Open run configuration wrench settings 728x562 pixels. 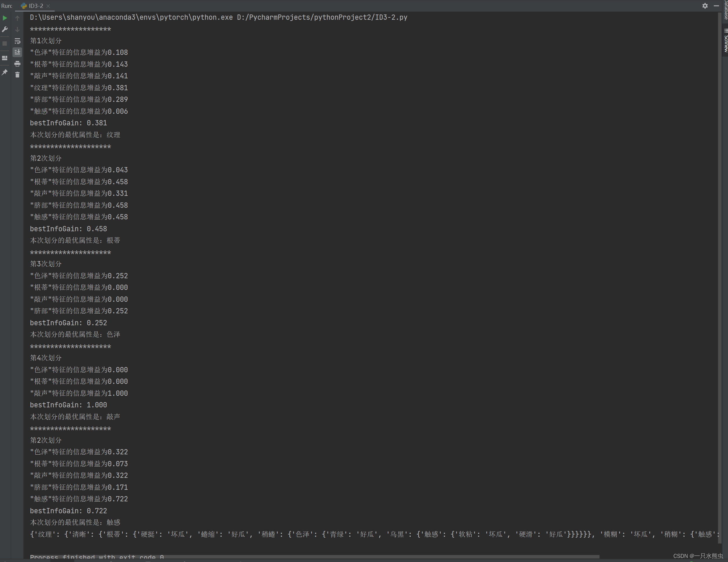coord(5,30)
